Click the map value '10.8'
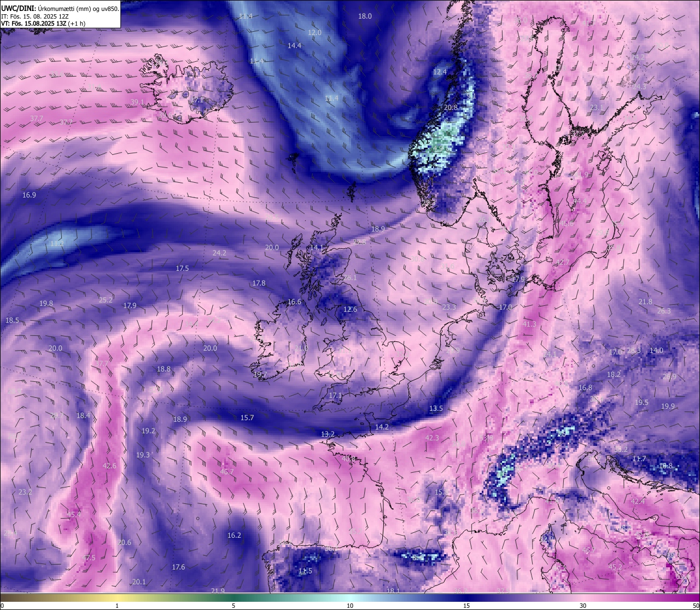The width and height of the screenshot is (700, 610). coord(666,466)
